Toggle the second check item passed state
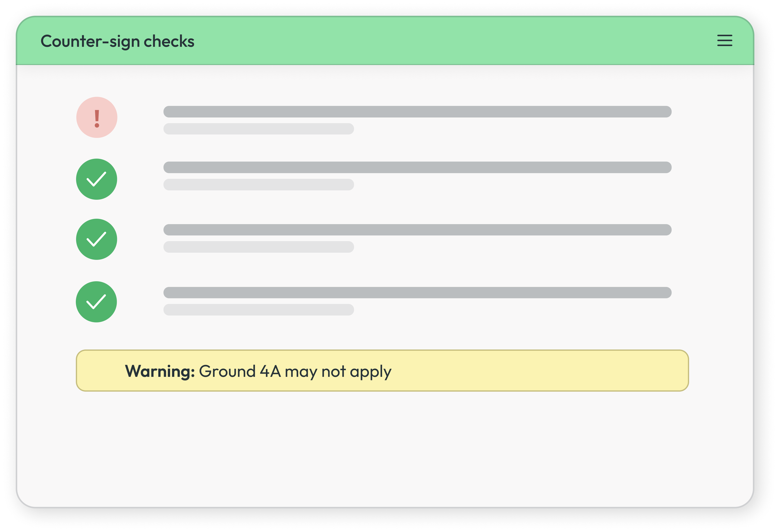 click(97, 179)
